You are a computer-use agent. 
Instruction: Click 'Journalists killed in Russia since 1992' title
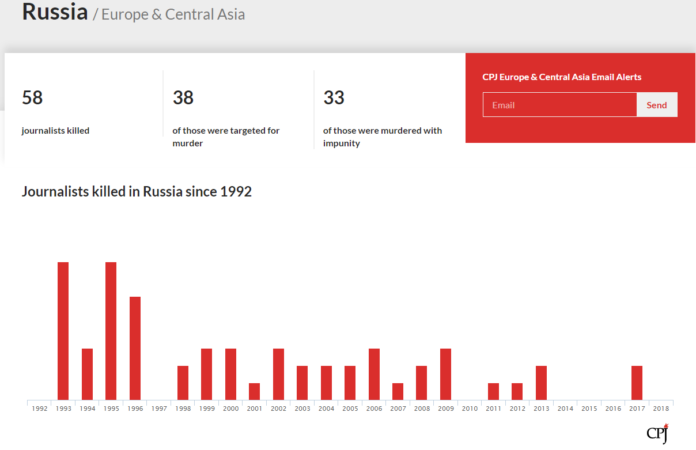tap(137, 192)
